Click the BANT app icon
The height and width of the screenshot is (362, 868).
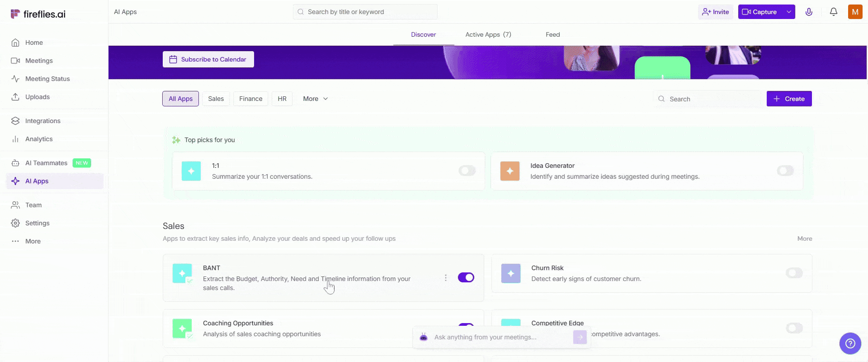pos(182,273)
